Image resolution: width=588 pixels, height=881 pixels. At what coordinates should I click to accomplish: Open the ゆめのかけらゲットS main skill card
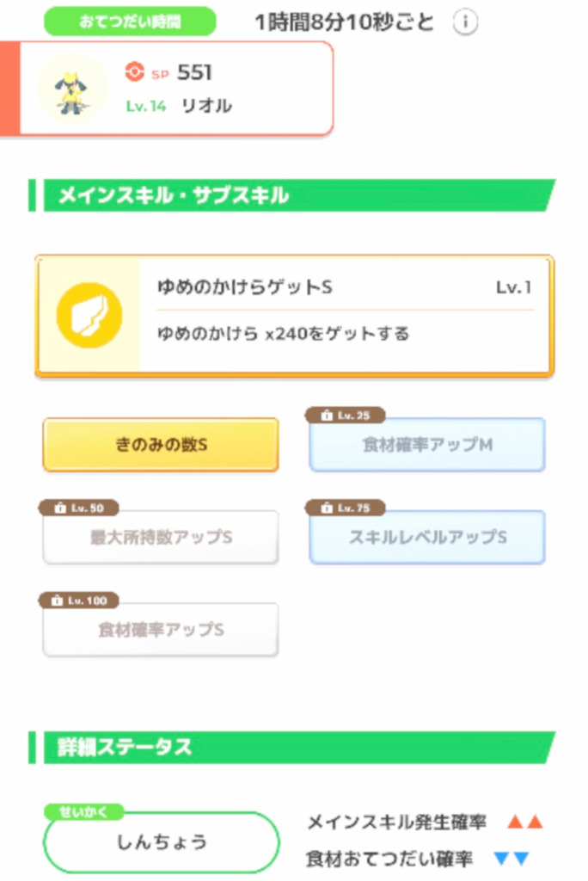pos(295,315)
